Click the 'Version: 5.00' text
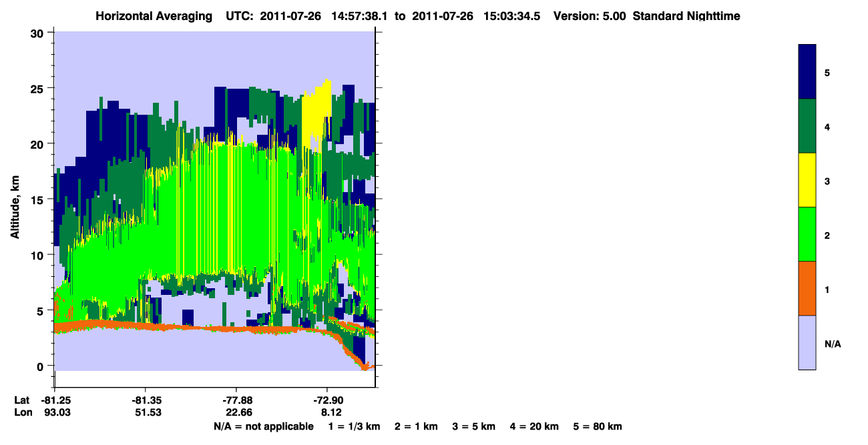 pyautogui.click(x=590, y=16)
